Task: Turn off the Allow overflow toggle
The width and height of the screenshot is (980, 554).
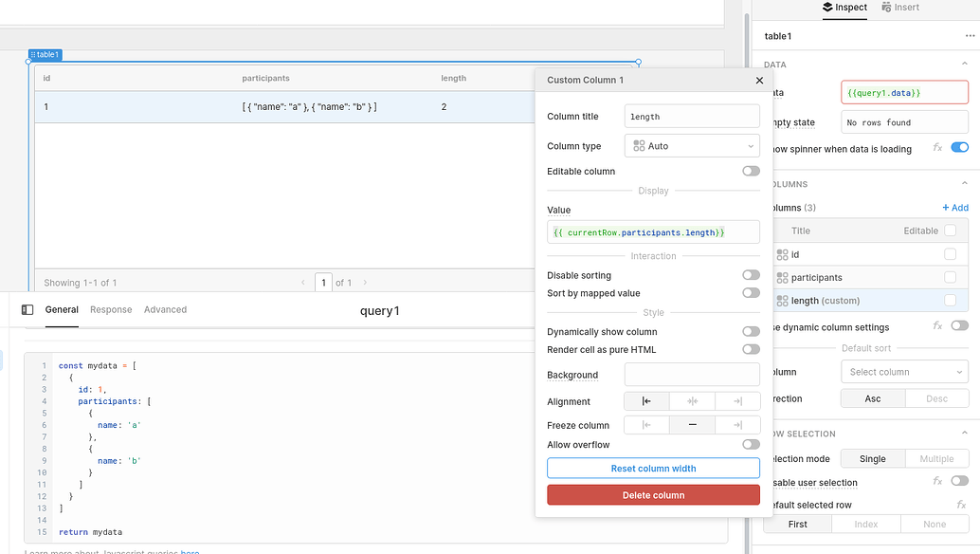Action: (750, 444)
